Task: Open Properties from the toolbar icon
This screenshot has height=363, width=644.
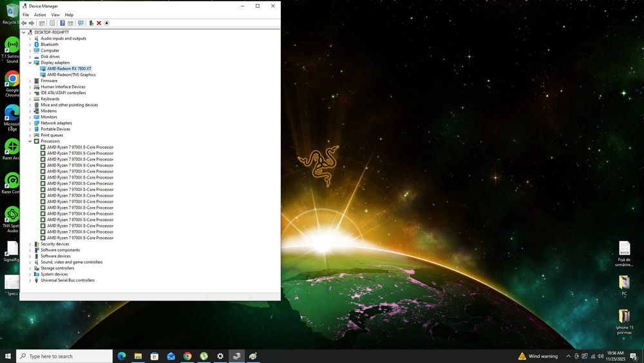Action: (52, 23)
